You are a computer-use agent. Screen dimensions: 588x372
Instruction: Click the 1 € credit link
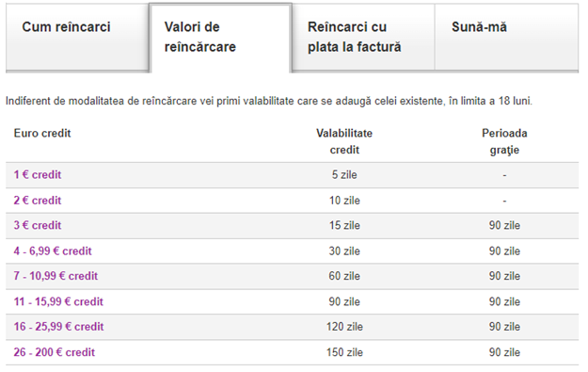38,175
